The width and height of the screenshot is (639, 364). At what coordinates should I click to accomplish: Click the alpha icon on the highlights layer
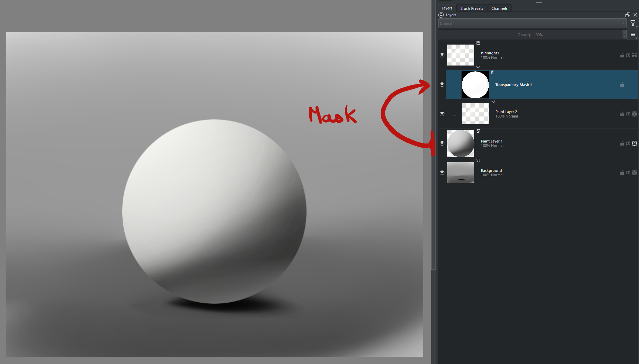628,55
